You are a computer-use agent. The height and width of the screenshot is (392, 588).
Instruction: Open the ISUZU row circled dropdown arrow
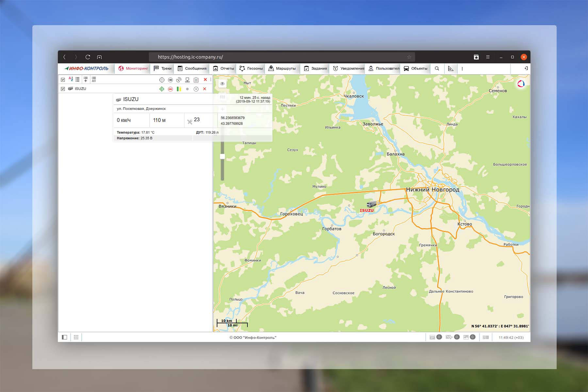click(x=196, y=89)
